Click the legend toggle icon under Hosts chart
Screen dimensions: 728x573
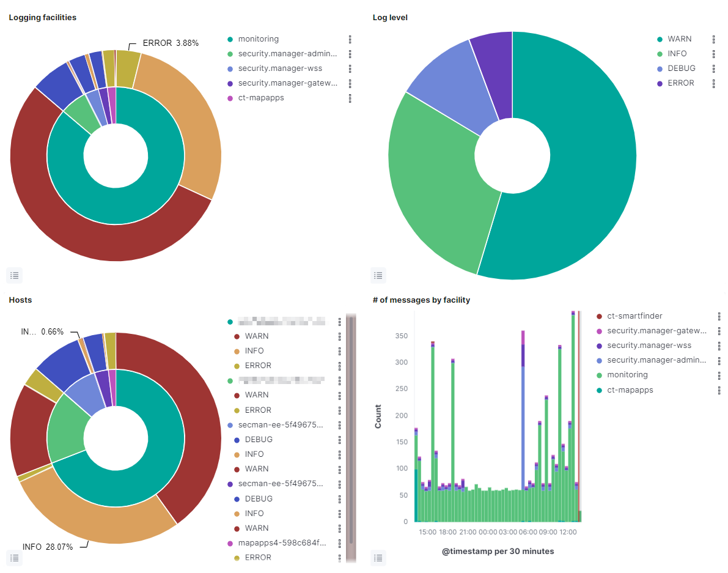(14, 558)
